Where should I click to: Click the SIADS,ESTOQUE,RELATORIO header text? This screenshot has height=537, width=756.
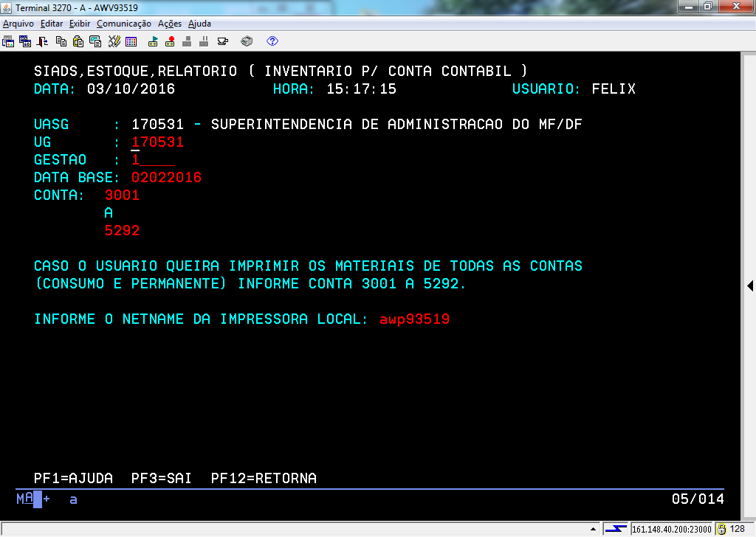click(136, 72)
